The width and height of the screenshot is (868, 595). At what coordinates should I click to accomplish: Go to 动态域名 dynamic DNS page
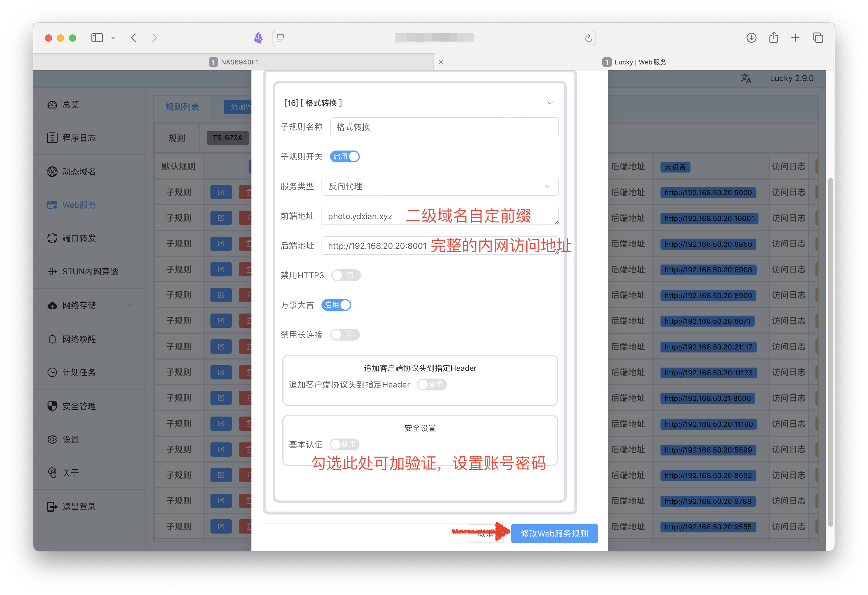[x=71, y=171]
